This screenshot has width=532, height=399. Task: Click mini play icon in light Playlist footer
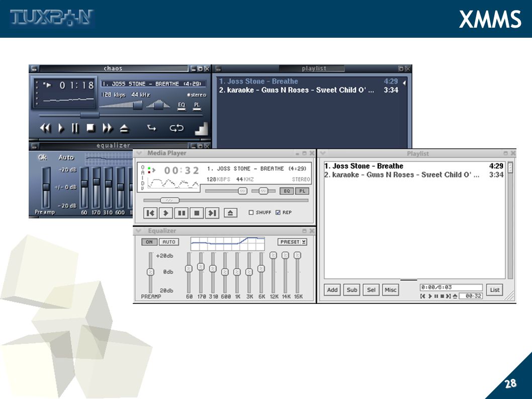430,296
